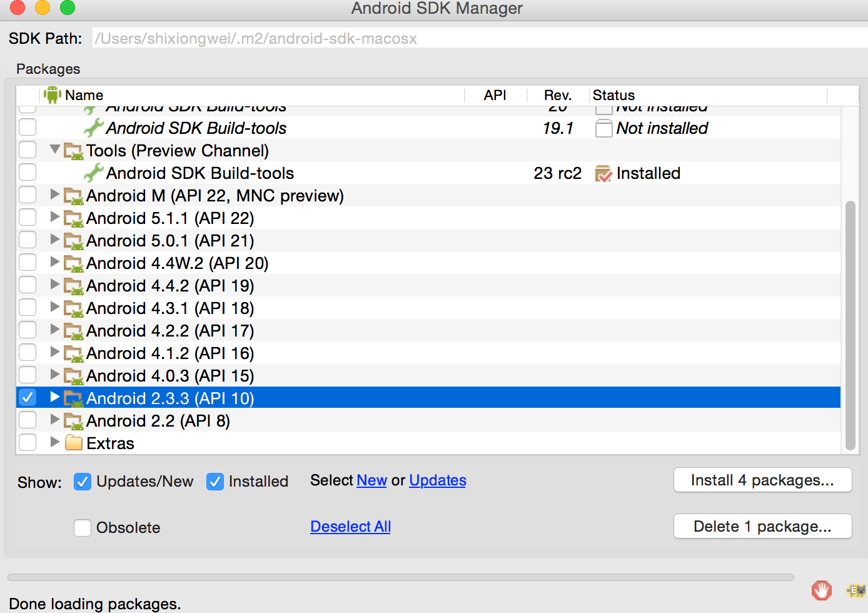The image size is (868, 613).
Task: Check the Android 5.1.1 (API 22) checkbox
Action: coord(28,217)
